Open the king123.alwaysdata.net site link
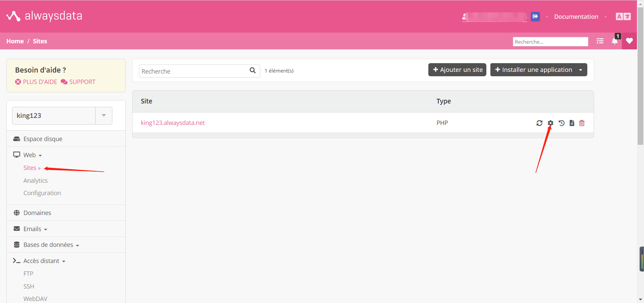 click(173, 123)
